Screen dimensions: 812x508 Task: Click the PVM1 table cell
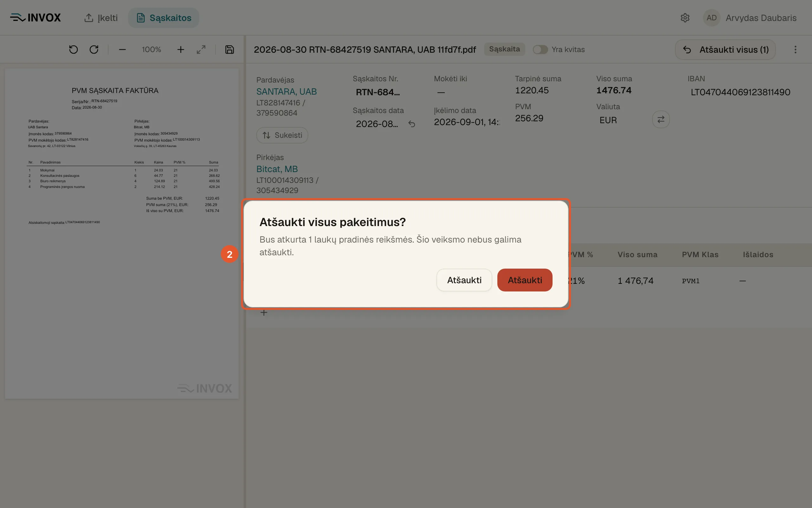pos(691,281)
